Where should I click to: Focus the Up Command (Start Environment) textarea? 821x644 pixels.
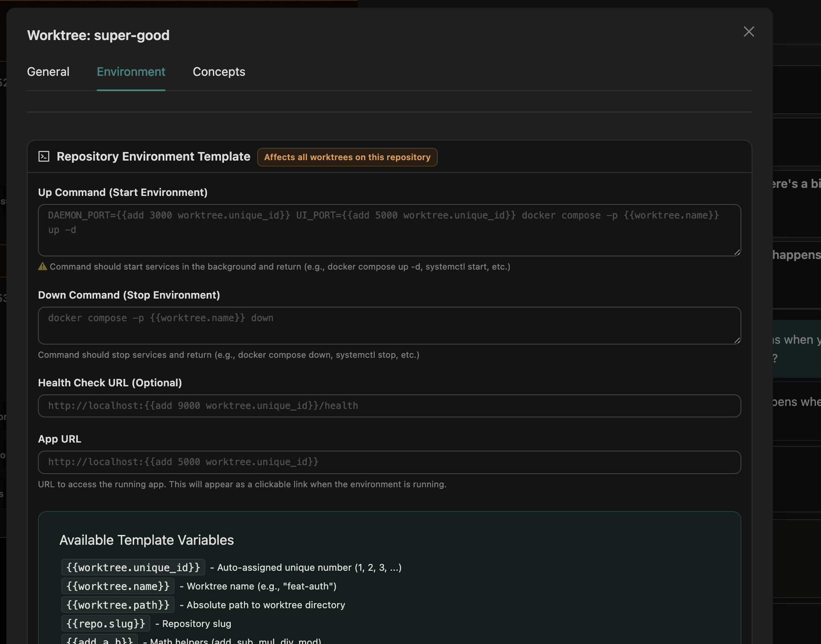383,230
